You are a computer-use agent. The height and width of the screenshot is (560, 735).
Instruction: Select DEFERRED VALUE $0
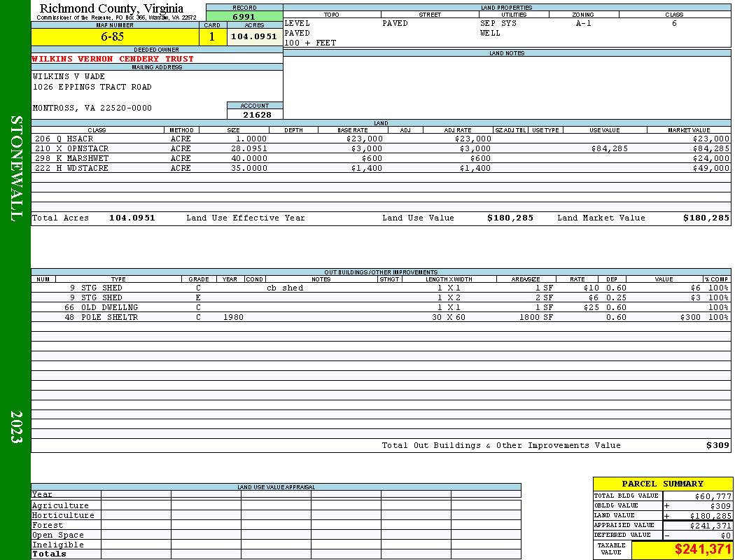pos(662,535)
